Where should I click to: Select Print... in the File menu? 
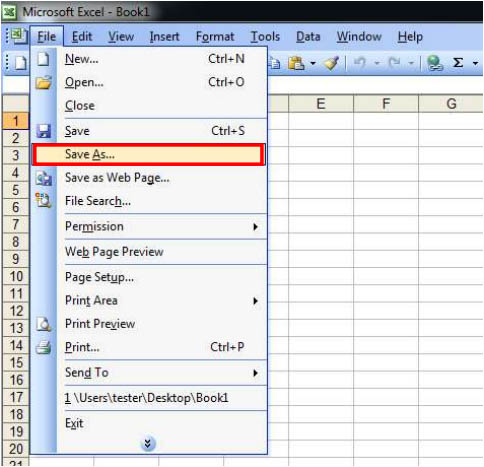coord(149,347)
